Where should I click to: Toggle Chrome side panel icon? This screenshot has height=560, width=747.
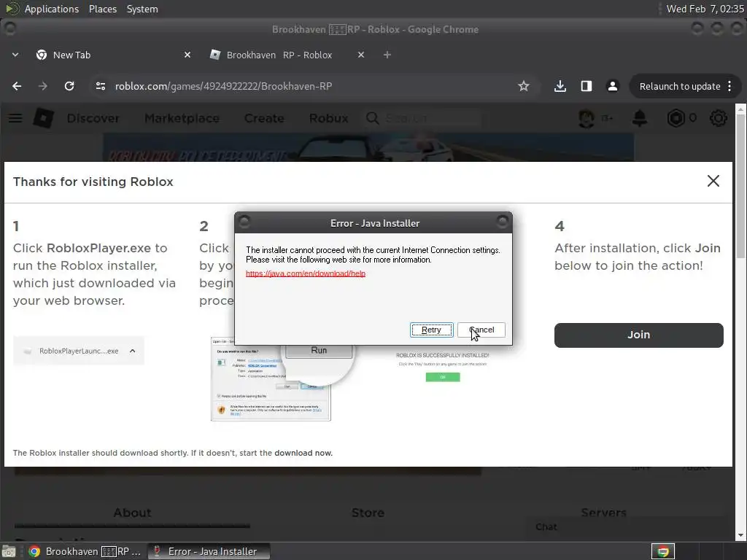click(587, 86)
